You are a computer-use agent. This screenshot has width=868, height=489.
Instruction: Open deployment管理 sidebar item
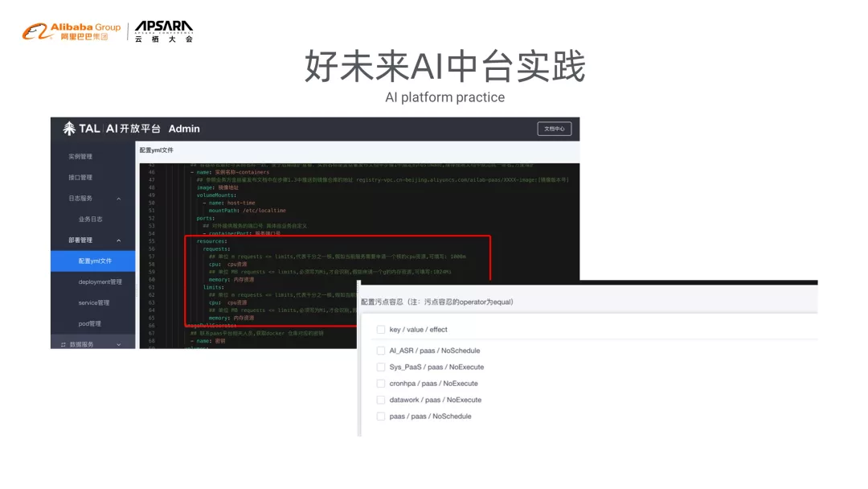(x=100, y=281)
